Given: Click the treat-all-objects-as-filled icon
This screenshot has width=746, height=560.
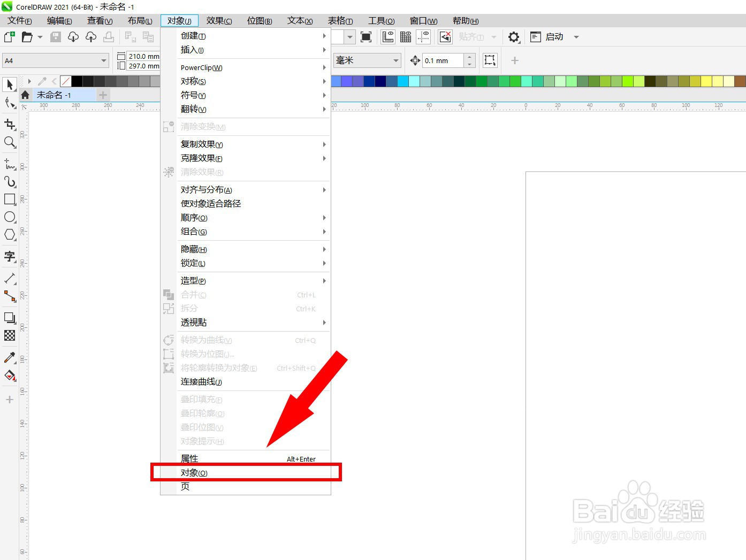Looking at the screenshot, I should point(490,60).
